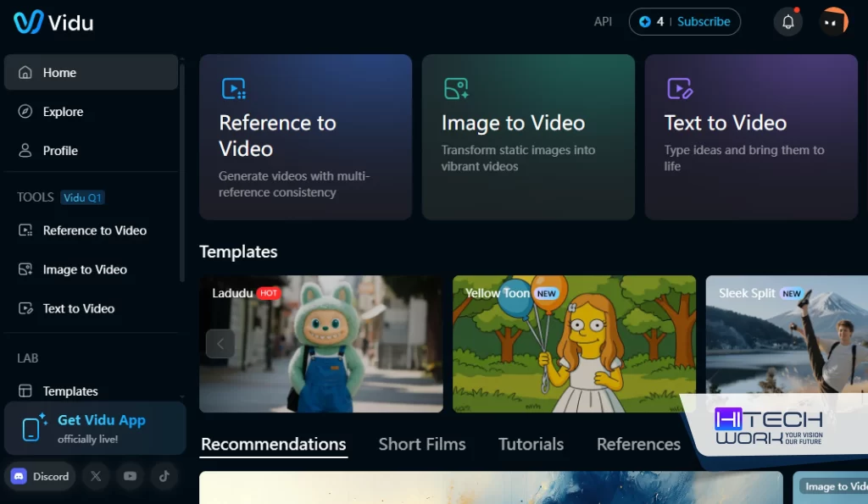
Task: Switch to the Tutorials tab
Action: [531, 444]
